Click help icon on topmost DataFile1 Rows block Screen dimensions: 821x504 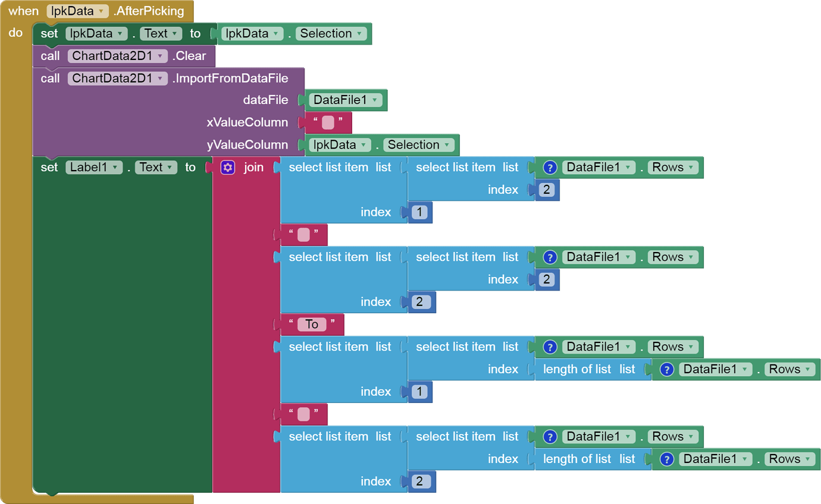click(550, 168)
